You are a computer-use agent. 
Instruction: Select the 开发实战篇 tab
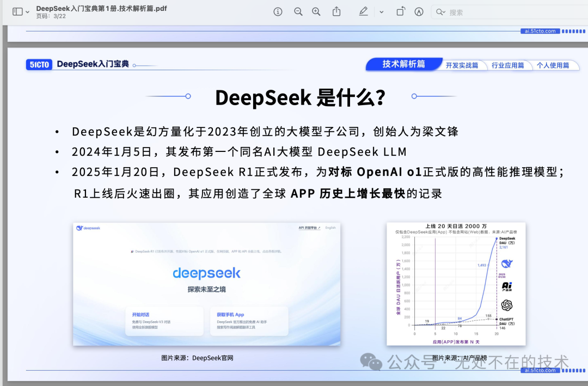tap(462, 65)
